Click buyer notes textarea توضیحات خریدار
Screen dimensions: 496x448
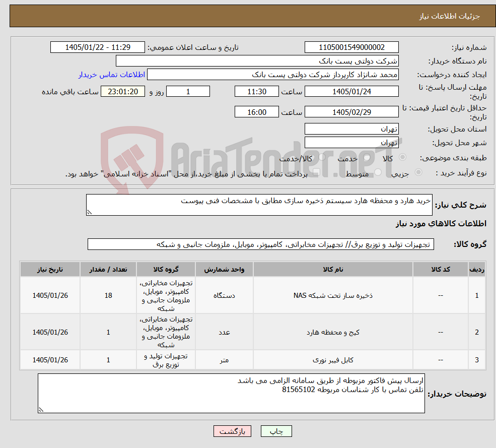[231, 393]
